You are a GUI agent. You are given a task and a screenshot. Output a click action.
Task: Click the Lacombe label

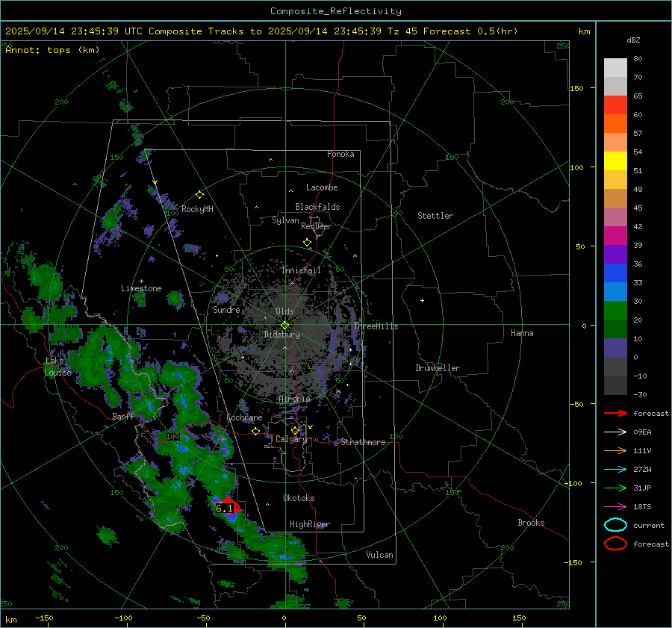(322, 187)
